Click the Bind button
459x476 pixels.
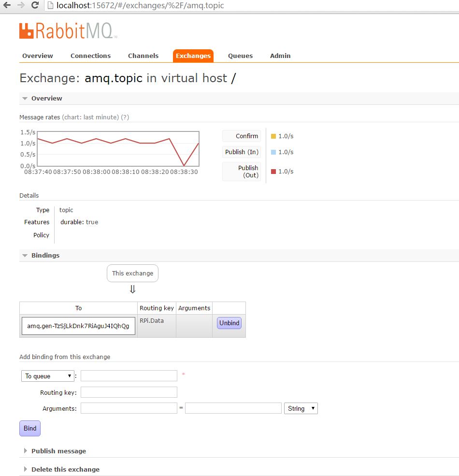coord(30,428)
